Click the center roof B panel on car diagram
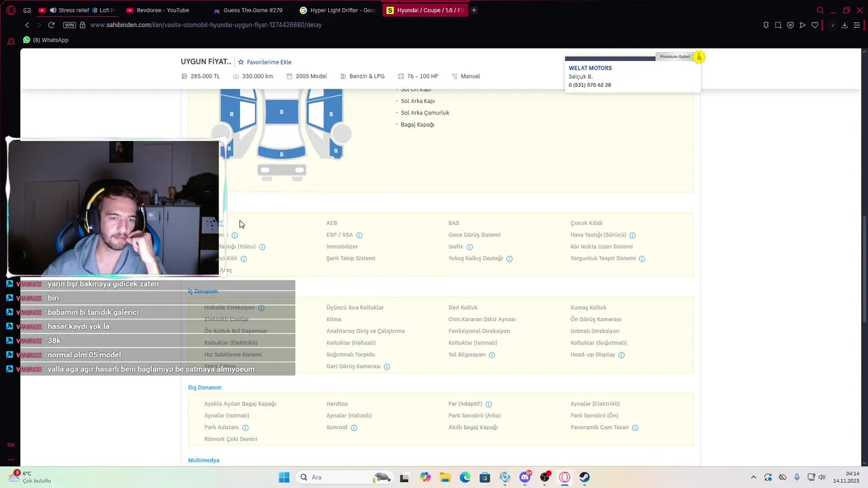 click(281, 112)
